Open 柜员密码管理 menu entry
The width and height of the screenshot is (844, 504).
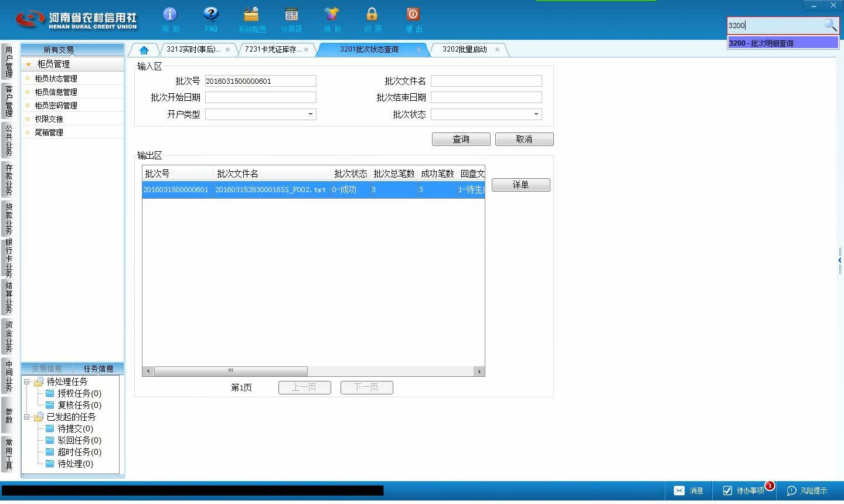56,105
